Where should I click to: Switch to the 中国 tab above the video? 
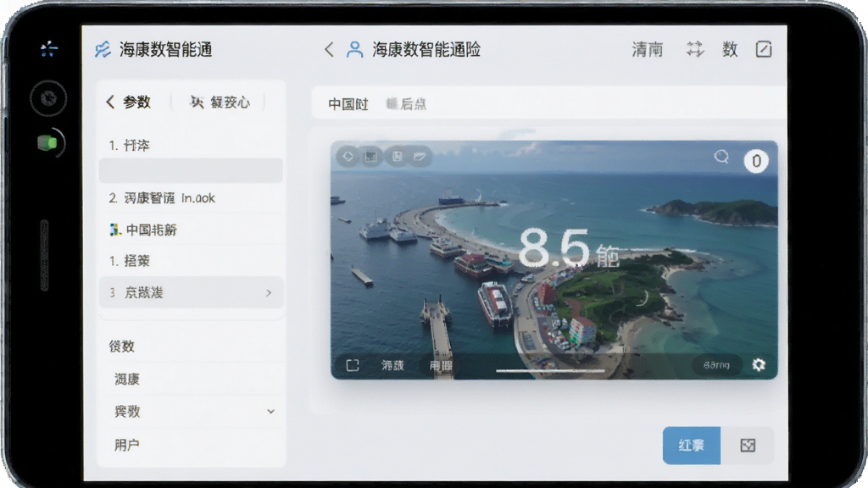[x=348, y=104]
